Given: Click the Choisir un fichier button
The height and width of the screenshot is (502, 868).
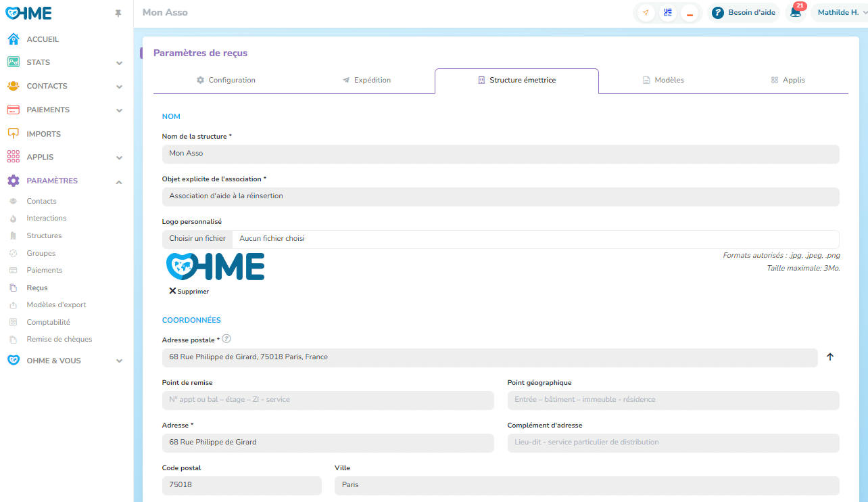Looking at the screenshot, I should point(197,239).
